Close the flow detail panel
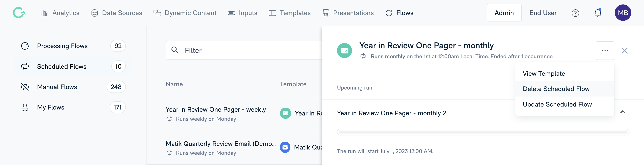Image resolution: width=644 pixels, height=165 pixels. coord(625,51)
